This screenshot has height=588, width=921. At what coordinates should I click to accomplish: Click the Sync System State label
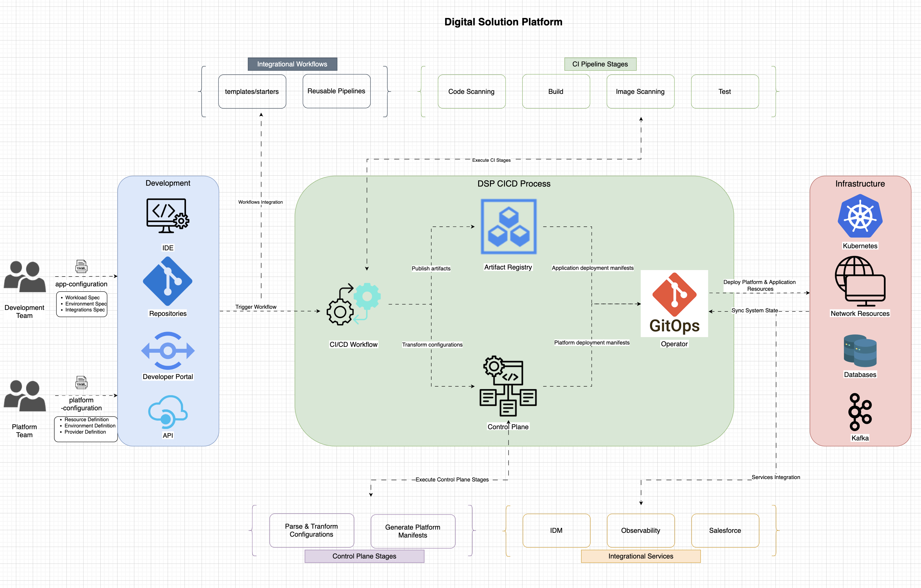[755, 311]
